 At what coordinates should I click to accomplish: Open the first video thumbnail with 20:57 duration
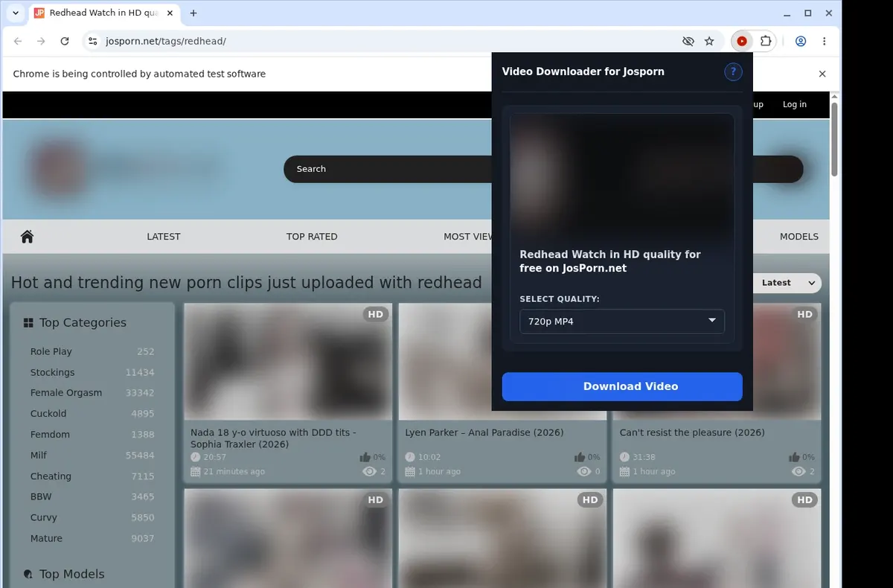(288, 362)
